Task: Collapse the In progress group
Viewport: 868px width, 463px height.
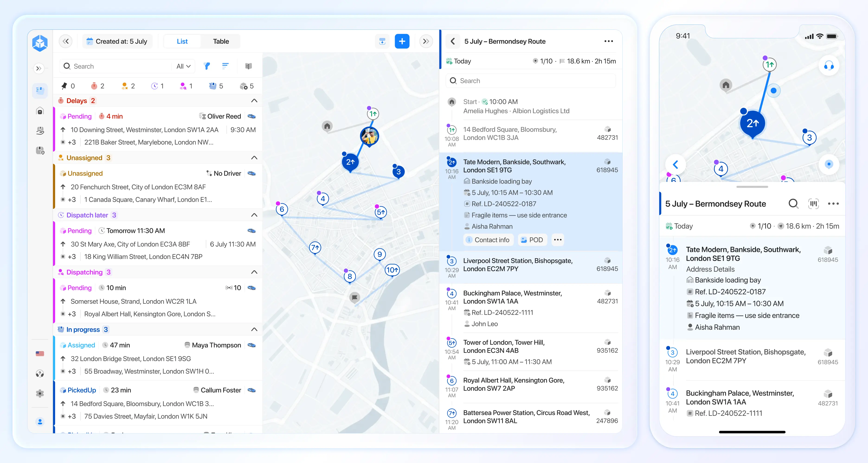Action: (254, 329)
